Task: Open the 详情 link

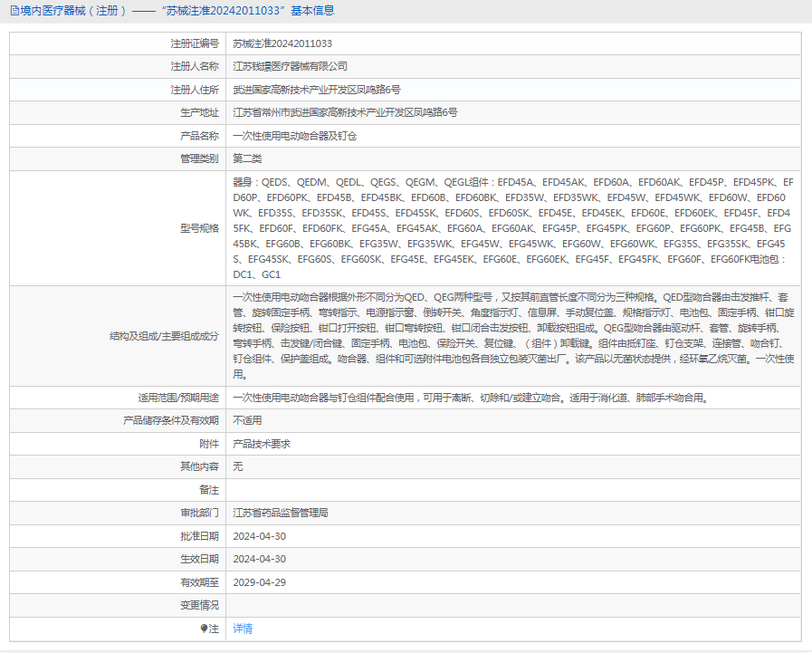Action: click(243, 629)
